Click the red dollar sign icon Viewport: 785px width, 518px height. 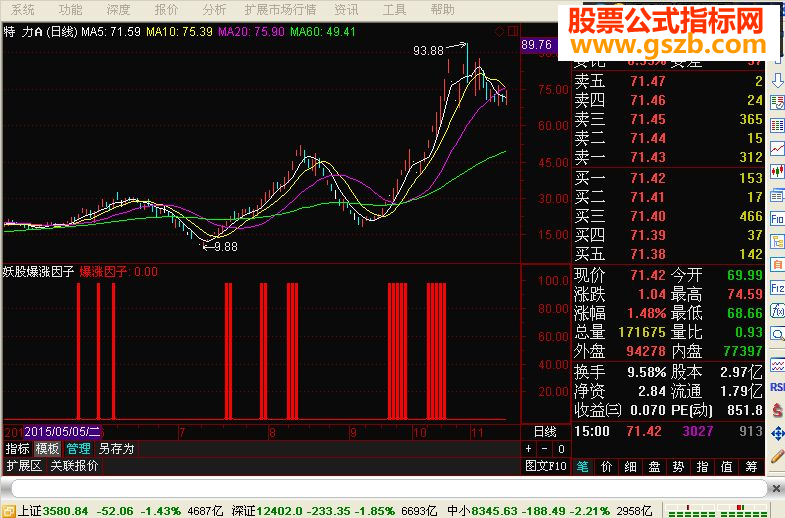[x=777, y=411]
